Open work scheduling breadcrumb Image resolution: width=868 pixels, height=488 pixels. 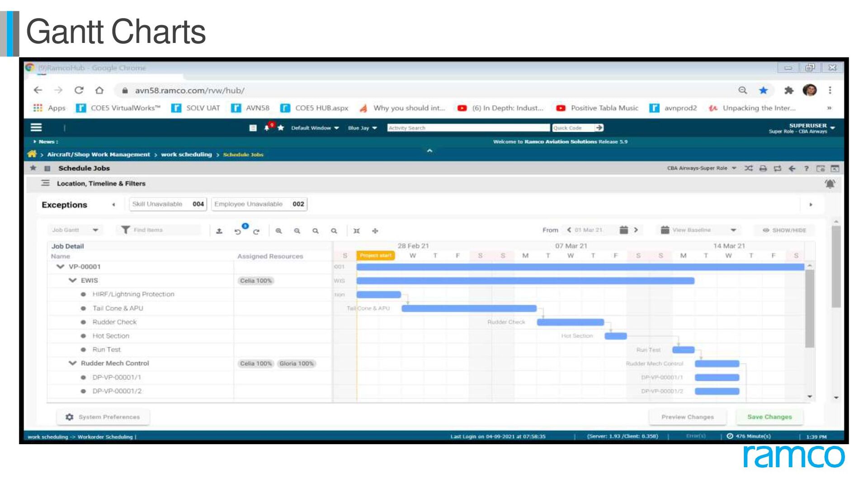(186, 155)
